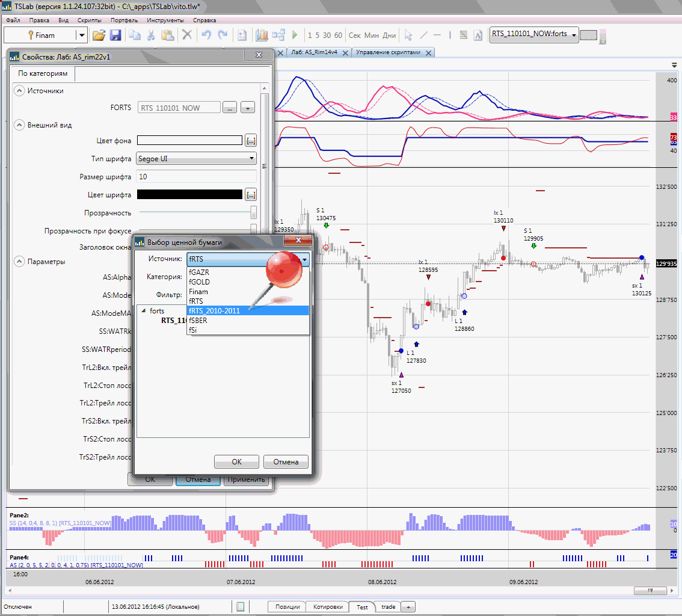This screenshot has width=682, height=616.
Task: Open the RTS_110101_NOW:forts security dropdown
Action: [x=533, y=35]
